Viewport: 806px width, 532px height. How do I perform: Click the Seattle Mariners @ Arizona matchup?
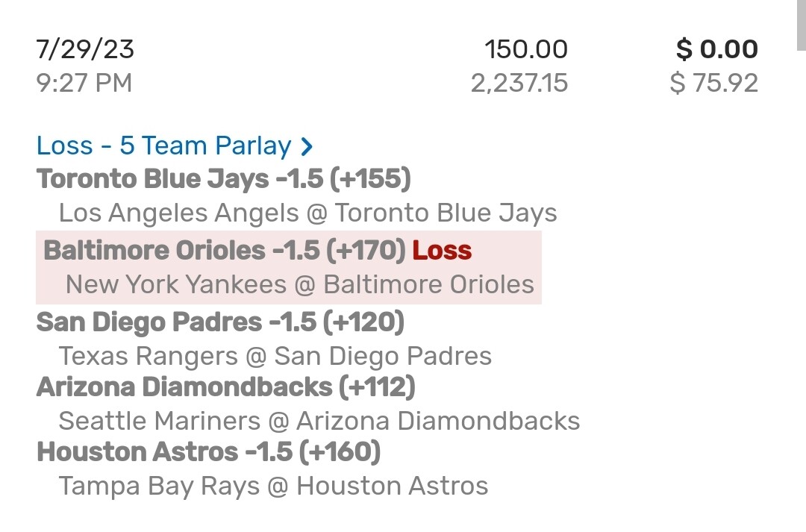click(319, 421)
